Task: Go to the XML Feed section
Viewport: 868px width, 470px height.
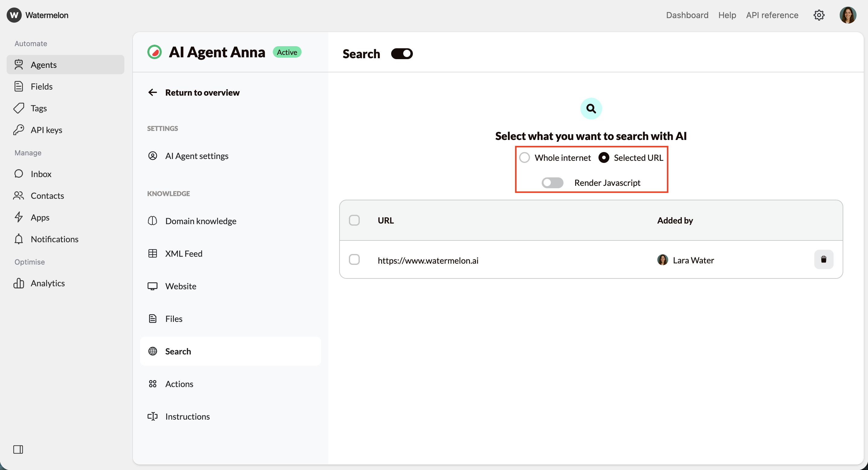Action: tap(183, 253)
